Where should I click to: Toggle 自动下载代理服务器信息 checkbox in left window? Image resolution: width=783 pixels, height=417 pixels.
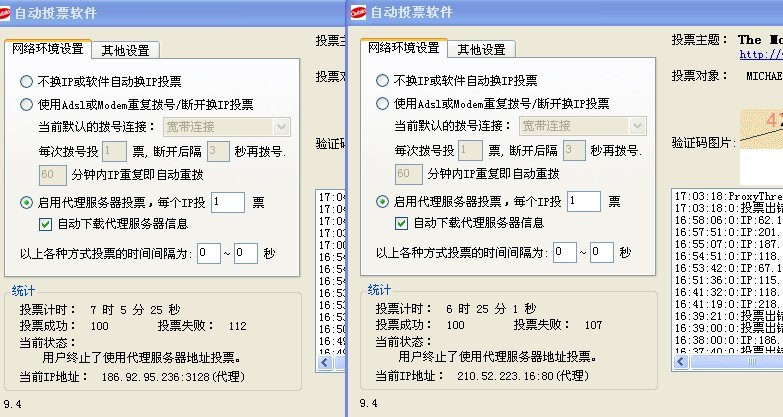[46, 223]
